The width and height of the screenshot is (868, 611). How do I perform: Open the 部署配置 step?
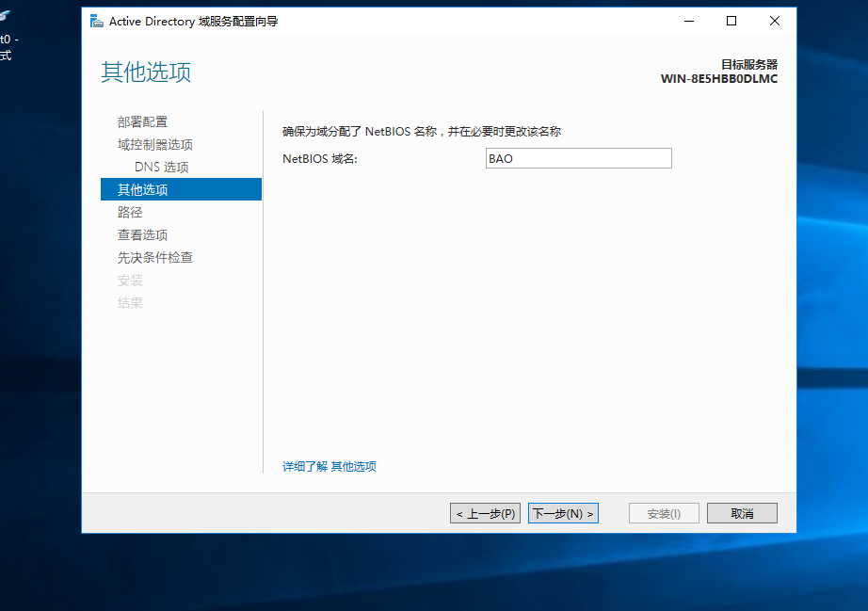click(142, 121)
